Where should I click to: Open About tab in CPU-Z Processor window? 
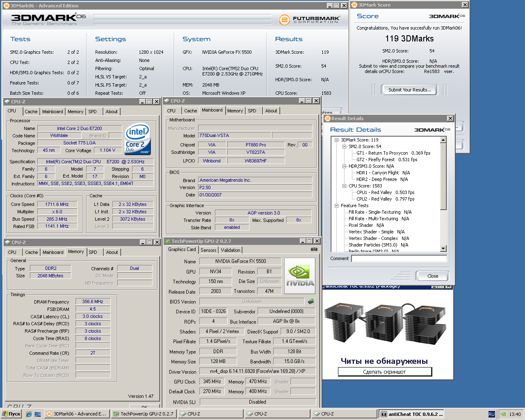click(x=112, y=112)
